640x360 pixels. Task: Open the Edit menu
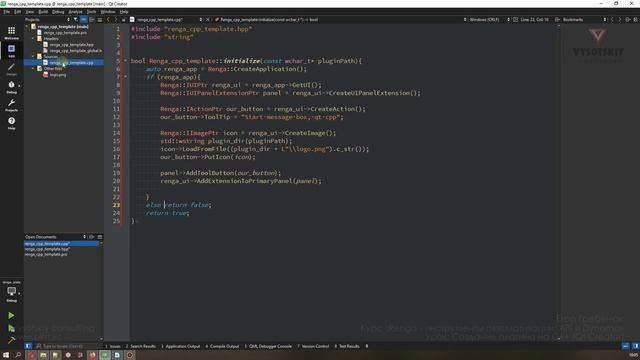(x=18, y=12)
